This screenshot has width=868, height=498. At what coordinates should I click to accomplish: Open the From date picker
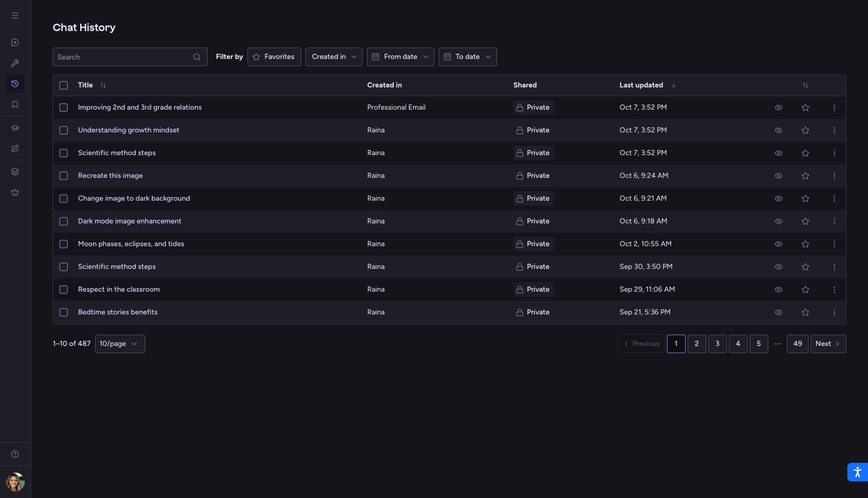(400, 57)
